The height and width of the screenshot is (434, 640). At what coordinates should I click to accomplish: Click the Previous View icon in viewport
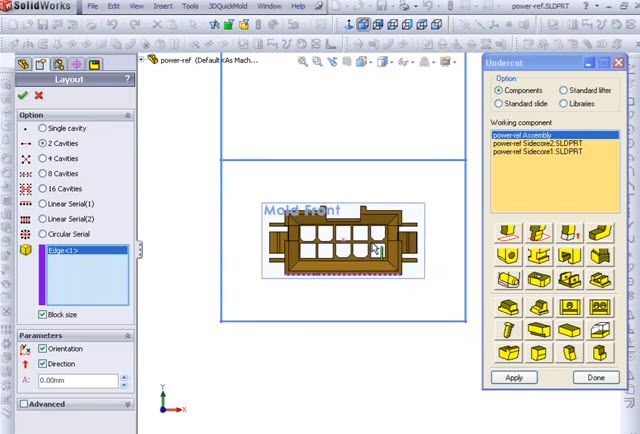click(332, 62)
